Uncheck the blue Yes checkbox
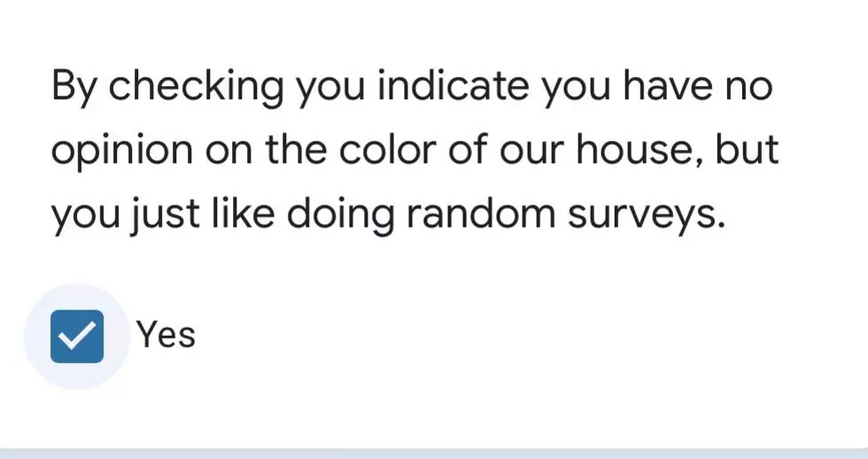This screenshot has width=868, height=459. click(77, 336)
